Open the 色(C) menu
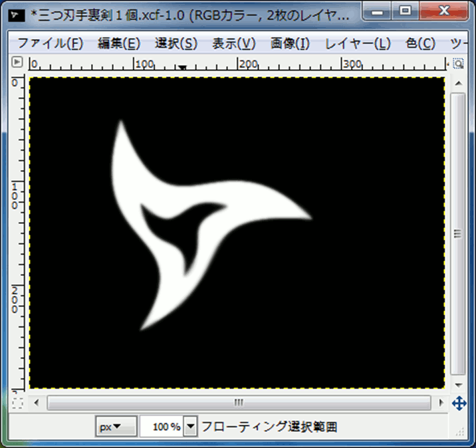476x448 pixels. 420,44
